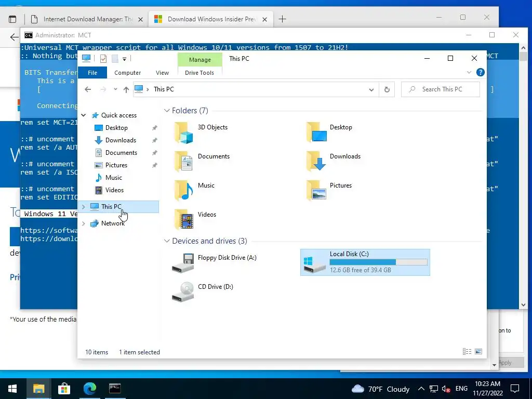This screenshot has width=532, height=399.
Task: Open Command Prompt taskbar icon
Action: coord(115,389)
